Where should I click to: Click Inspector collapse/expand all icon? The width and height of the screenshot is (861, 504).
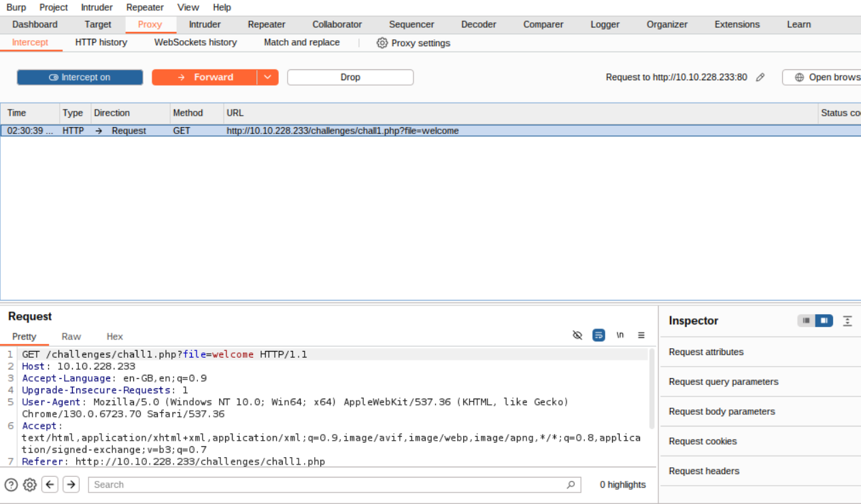click(x=847, y=320)
